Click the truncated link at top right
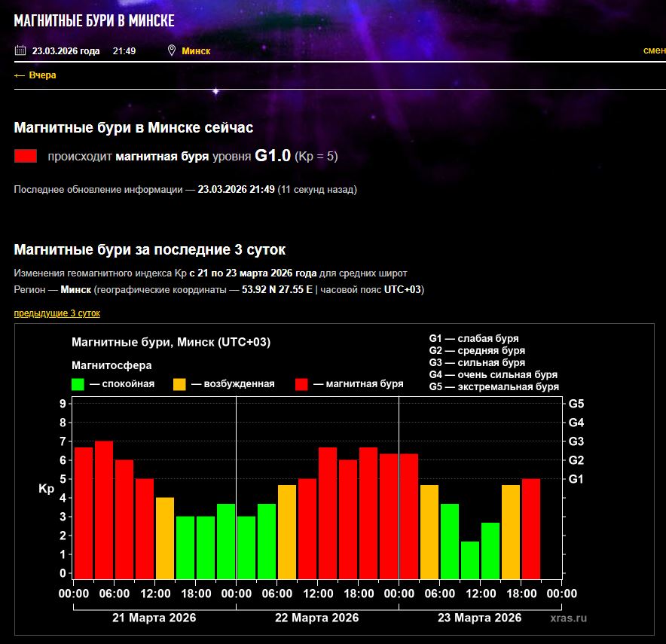Screen dimensions: 666x644 pyautogui.click(x=653, y=50)
